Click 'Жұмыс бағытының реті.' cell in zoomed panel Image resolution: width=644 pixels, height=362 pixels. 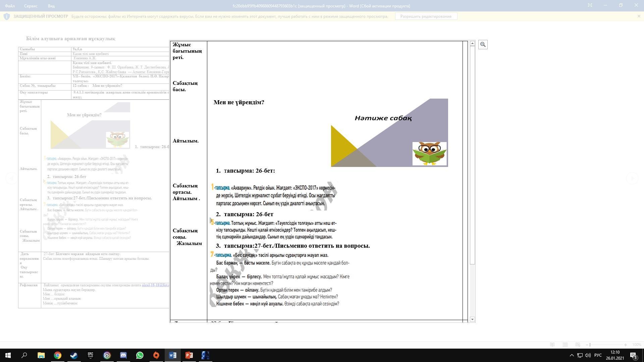187,51
